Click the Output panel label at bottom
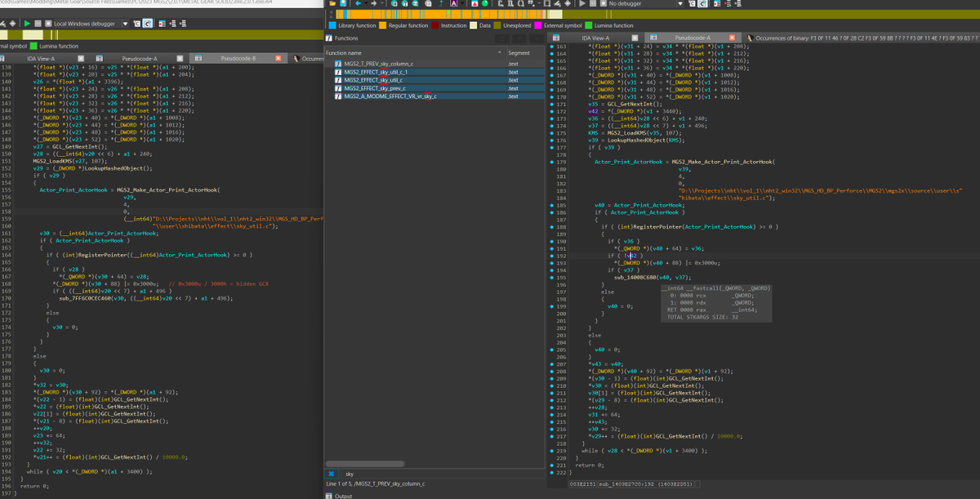 point(344,496)
